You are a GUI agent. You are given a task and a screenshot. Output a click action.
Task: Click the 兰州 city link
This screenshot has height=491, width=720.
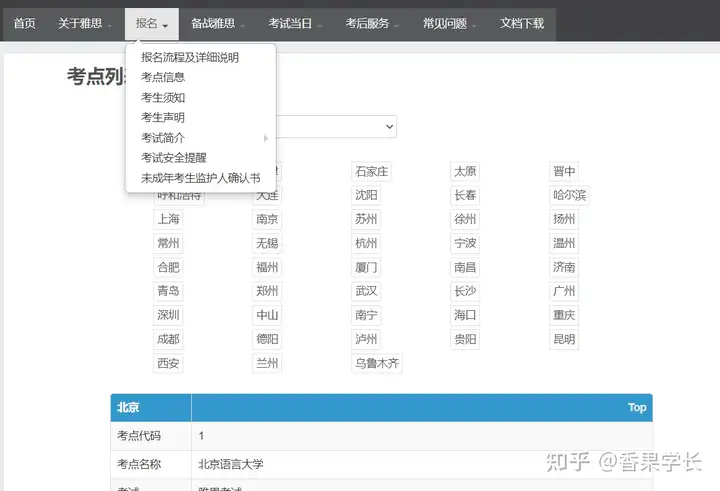267,363
